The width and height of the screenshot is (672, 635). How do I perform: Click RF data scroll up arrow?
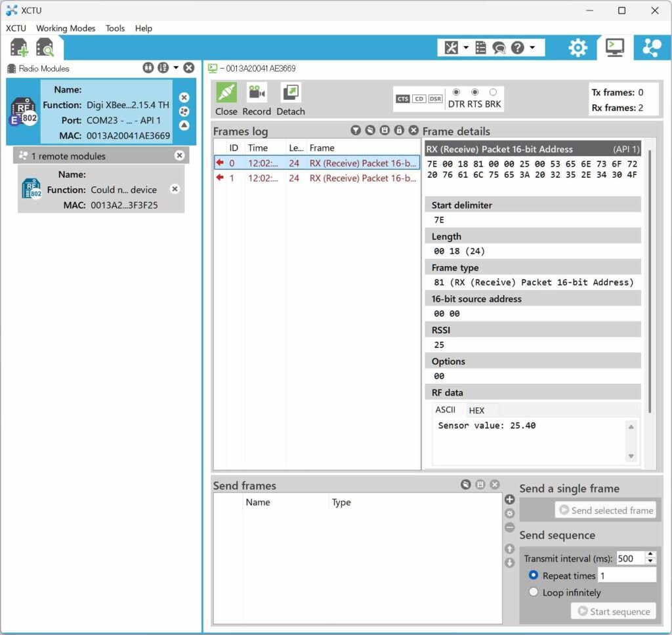tap(631, 427)
